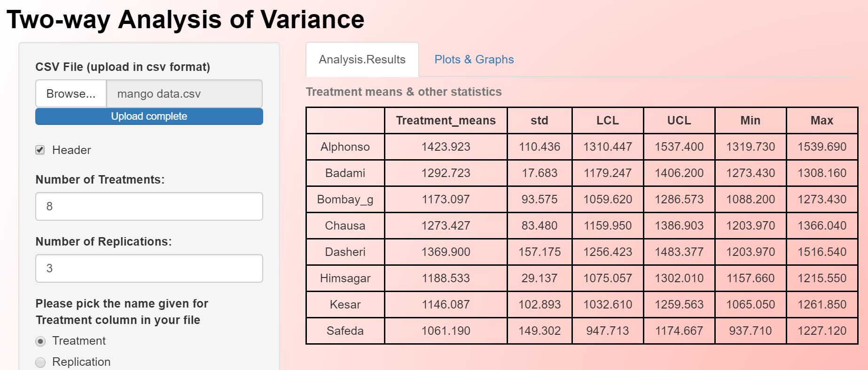Click the mango data.csv filename field
The width and height of the screenshot is (868, 370).
pyautogui.click(x=184, y=94)
